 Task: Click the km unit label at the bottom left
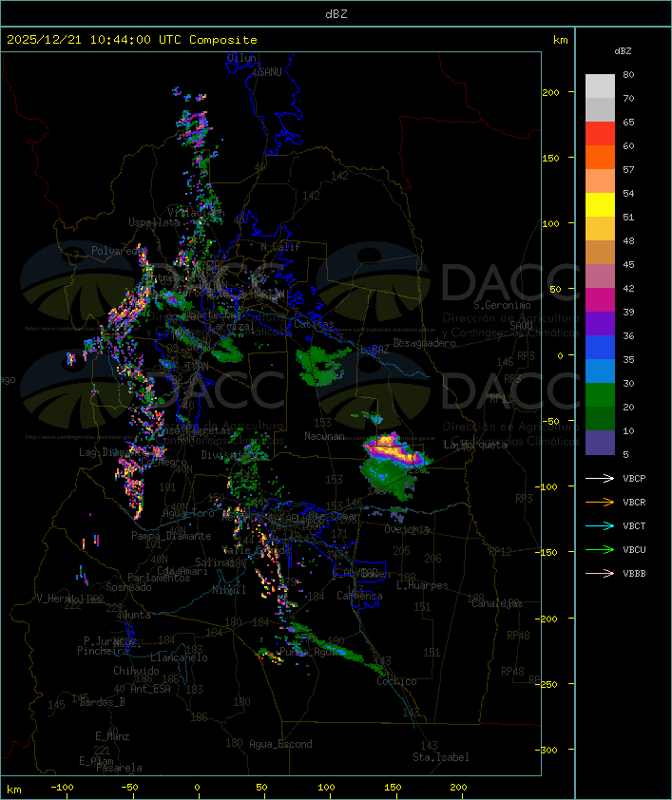click(14, 790)
